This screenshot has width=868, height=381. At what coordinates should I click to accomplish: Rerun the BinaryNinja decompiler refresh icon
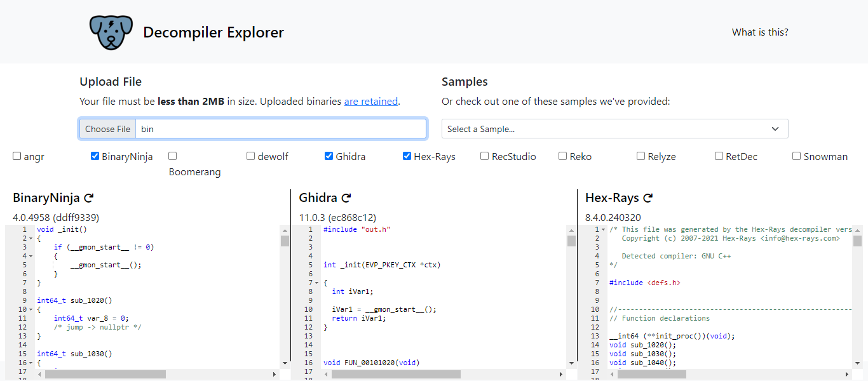(x=89, y=198)
